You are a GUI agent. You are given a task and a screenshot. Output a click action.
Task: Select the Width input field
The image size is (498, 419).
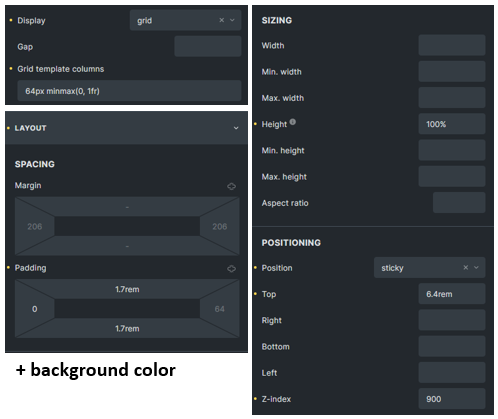(x=452, y=45)
